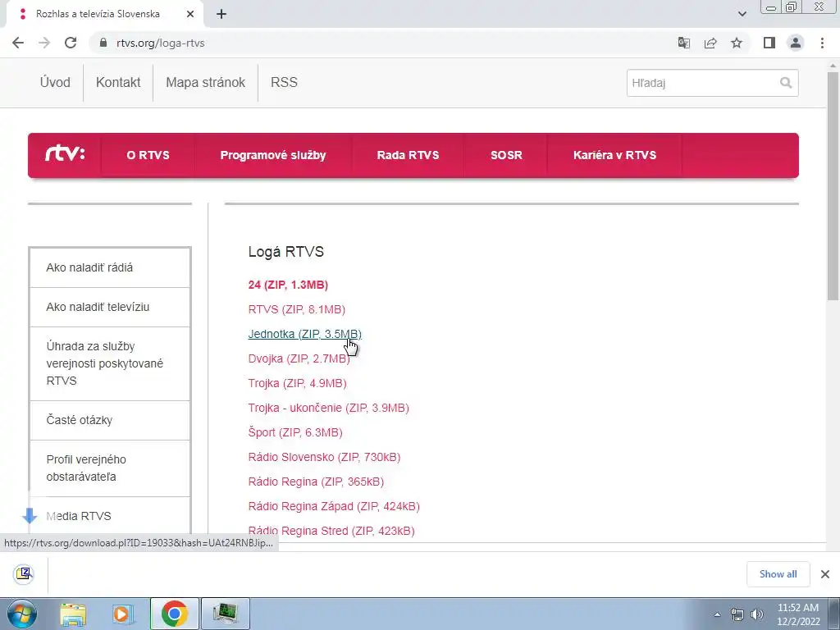
Task: Open the Kontakt top menu item
Action: 118,82
